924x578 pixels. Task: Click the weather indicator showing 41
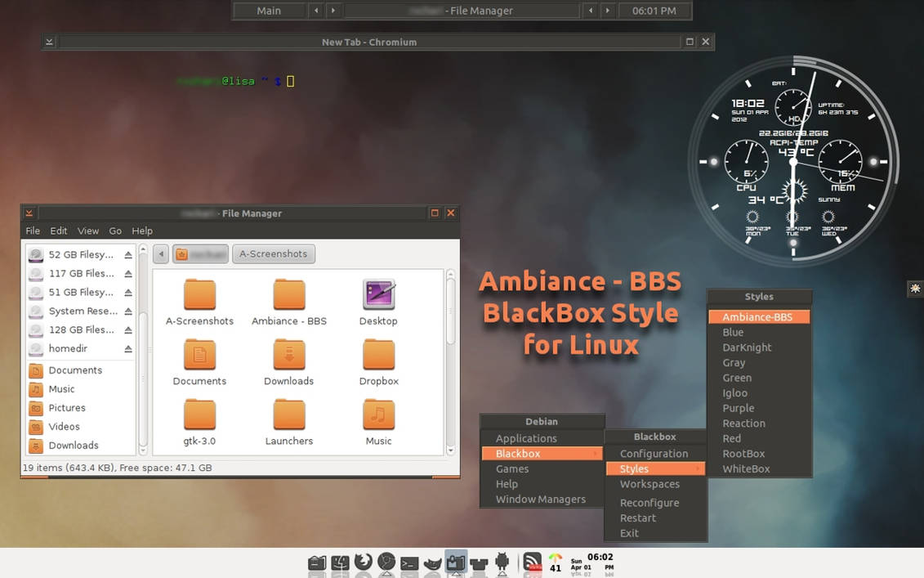[x=556, y=562]
